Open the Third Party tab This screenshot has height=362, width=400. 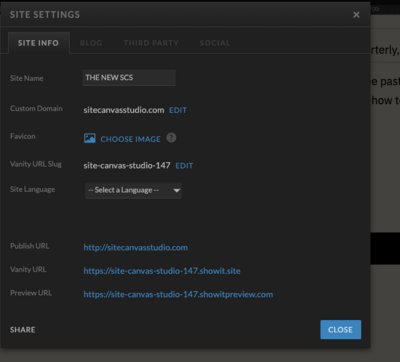pos(151,43)
